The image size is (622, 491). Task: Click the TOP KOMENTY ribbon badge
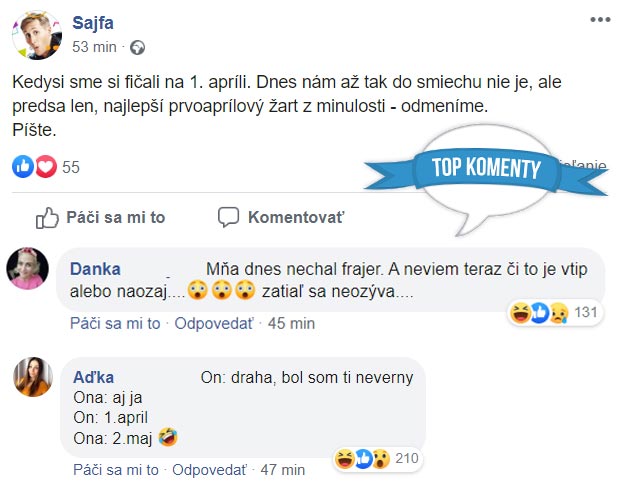click(485, 169)
